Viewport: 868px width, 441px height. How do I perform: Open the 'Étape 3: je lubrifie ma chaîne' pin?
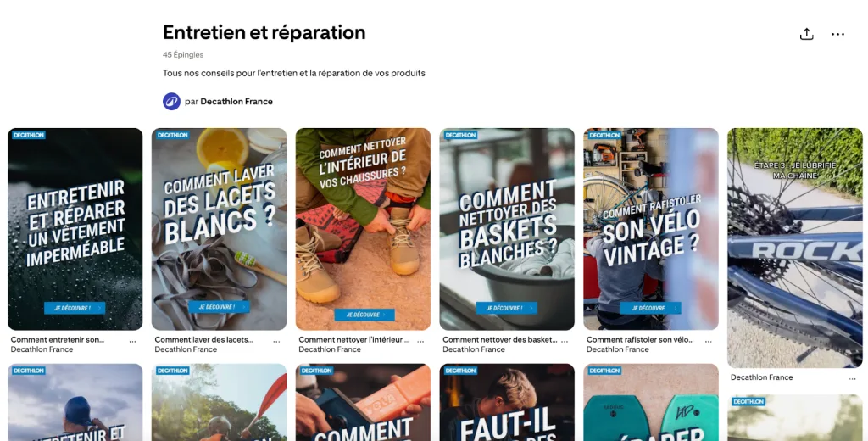(x=794, y=248)
